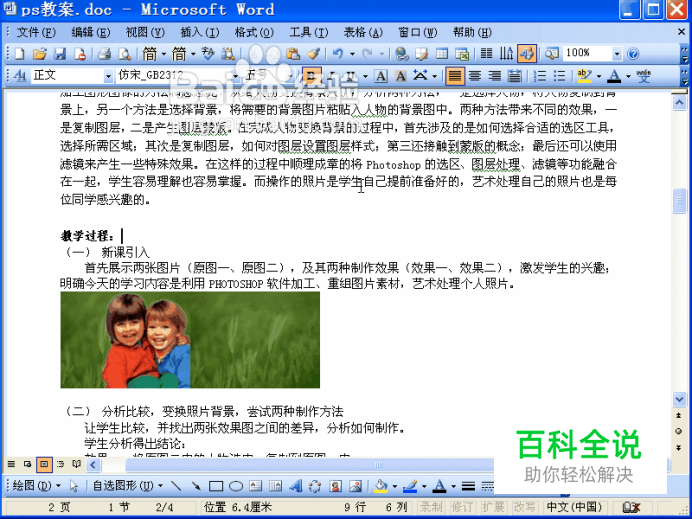The image size is (692, 519).
Task: Click the Select Objects arrow tool
Action: tap(74, 486)
